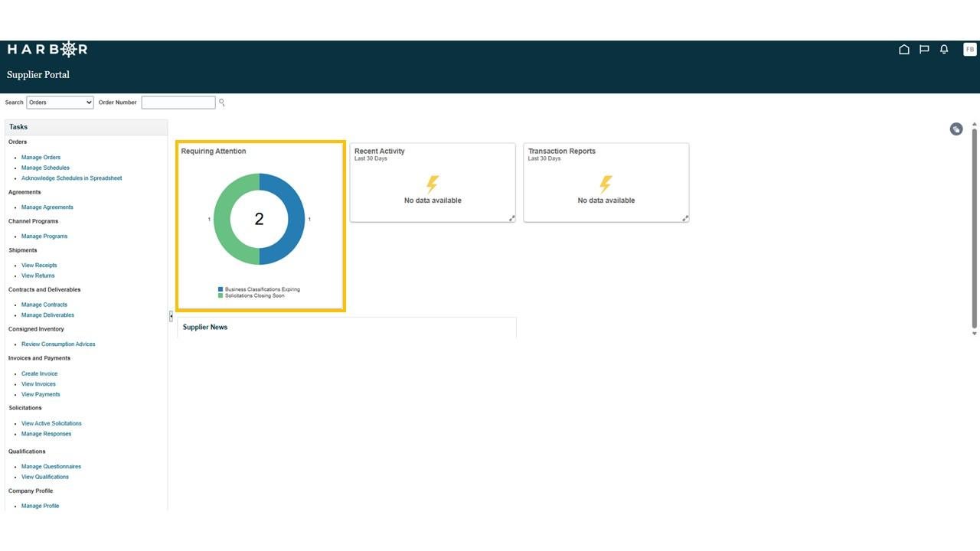The width and height of the screenshot is (980, 551).
Task: Open View Active Solicitations link
Action: pyautogui.click(x=51, y=424)
